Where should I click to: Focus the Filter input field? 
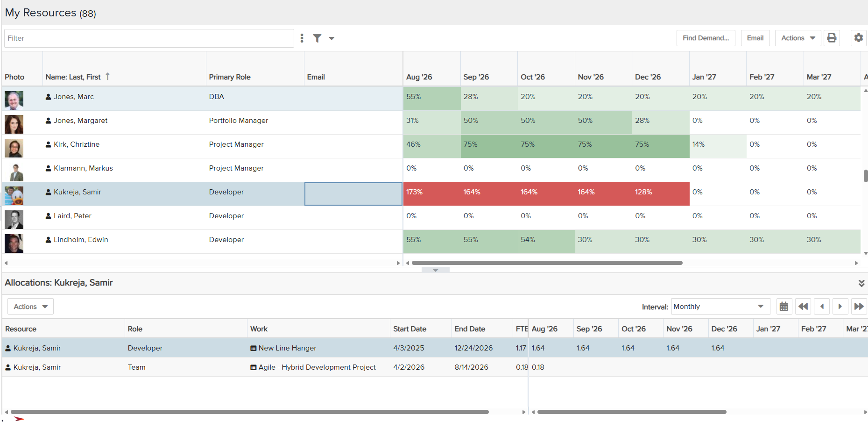coord(149,38)
